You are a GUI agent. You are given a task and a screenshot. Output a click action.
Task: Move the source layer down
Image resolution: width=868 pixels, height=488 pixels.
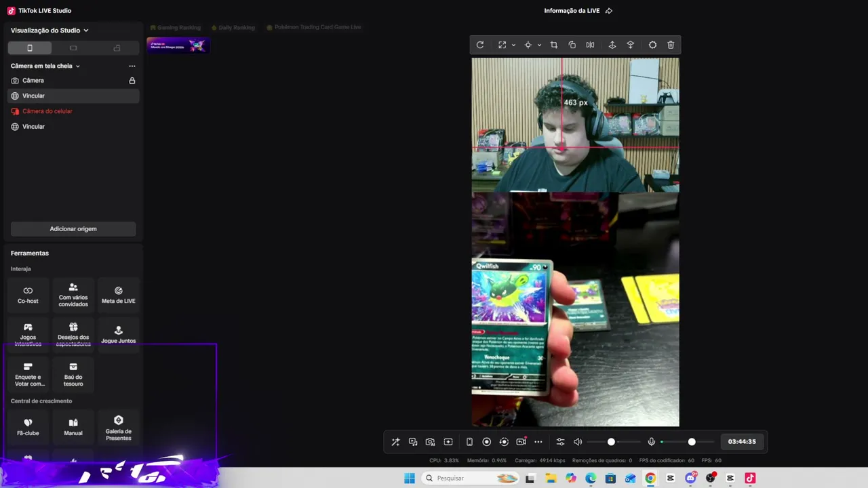630,45
